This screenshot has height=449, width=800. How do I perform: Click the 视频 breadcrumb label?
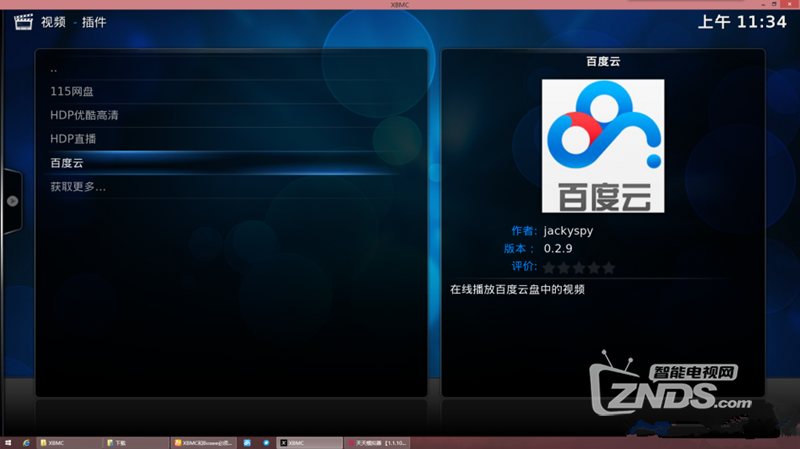(53, 22)
